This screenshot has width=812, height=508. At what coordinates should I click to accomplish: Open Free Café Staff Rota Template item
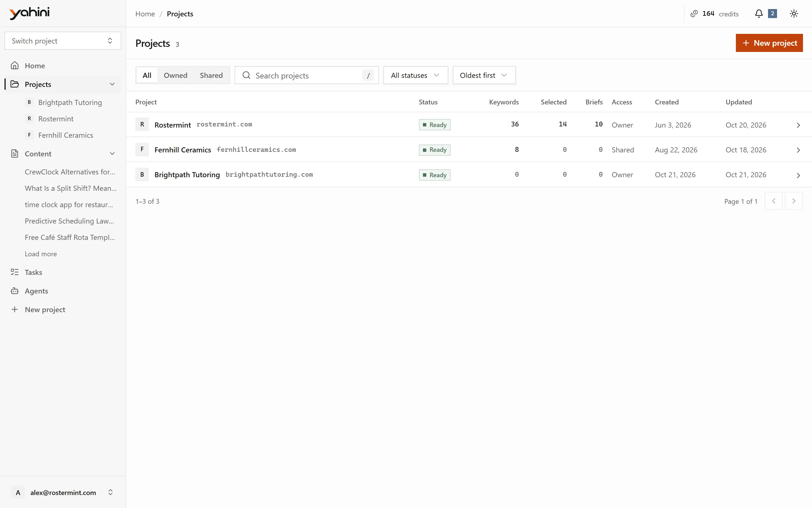(x=70, y=238)
